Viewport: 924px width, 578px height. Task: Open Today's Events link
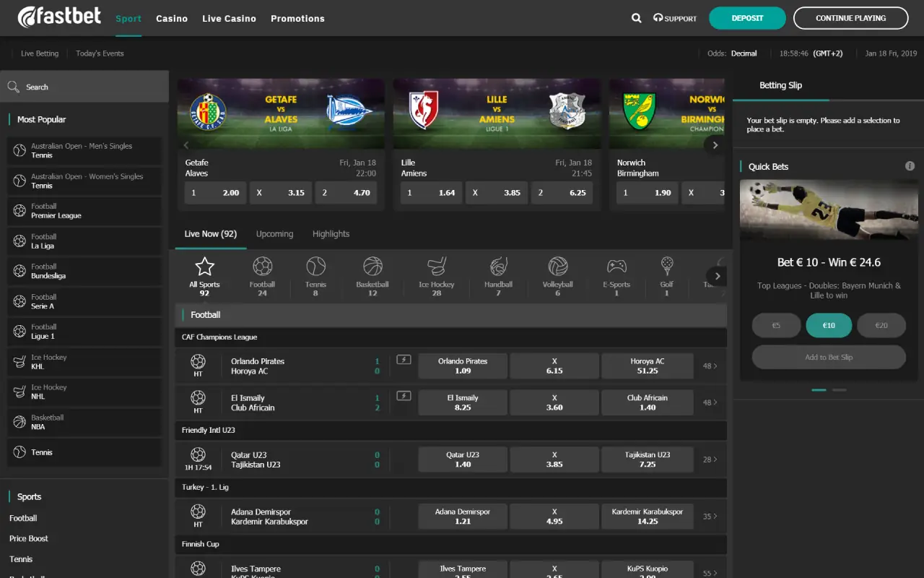[x=100, y=53]
